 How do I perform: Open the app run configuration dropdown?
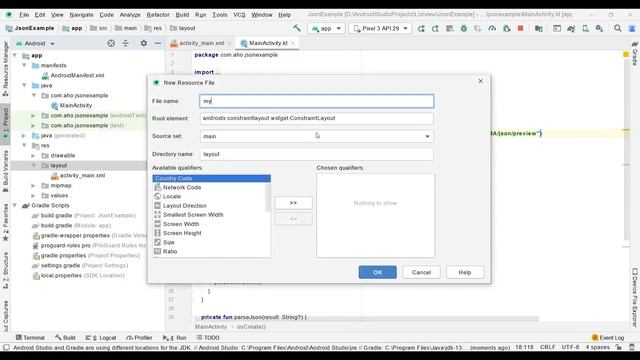(326, 28)
